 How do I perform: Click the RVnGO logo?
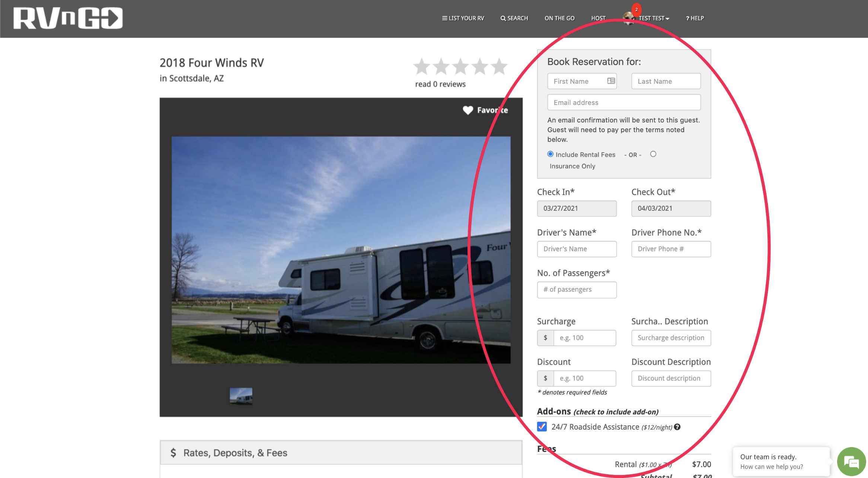[x=67, y=18]
